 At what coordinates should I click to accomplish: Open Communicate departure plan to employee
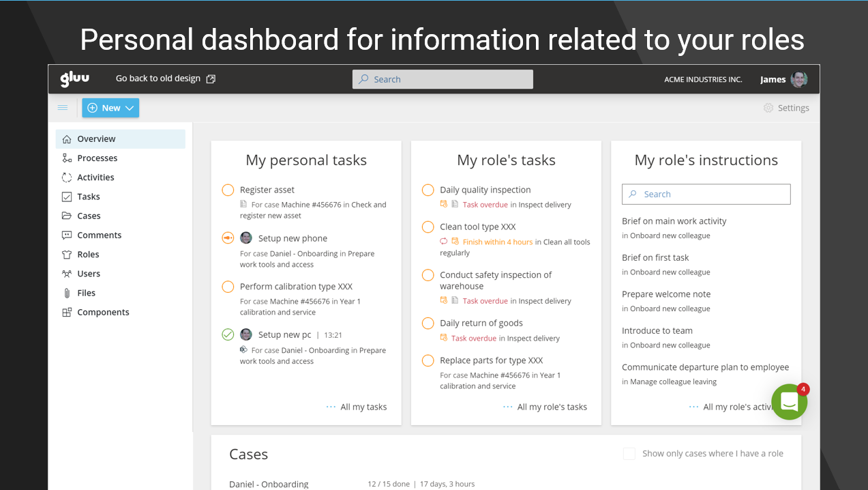(706, 367)
